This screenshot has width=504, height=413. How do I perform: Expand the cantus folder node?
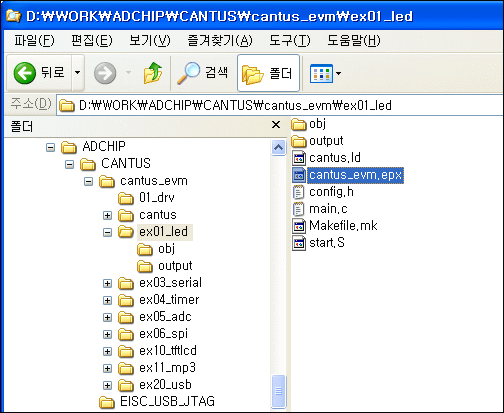[x=107, y=215]
